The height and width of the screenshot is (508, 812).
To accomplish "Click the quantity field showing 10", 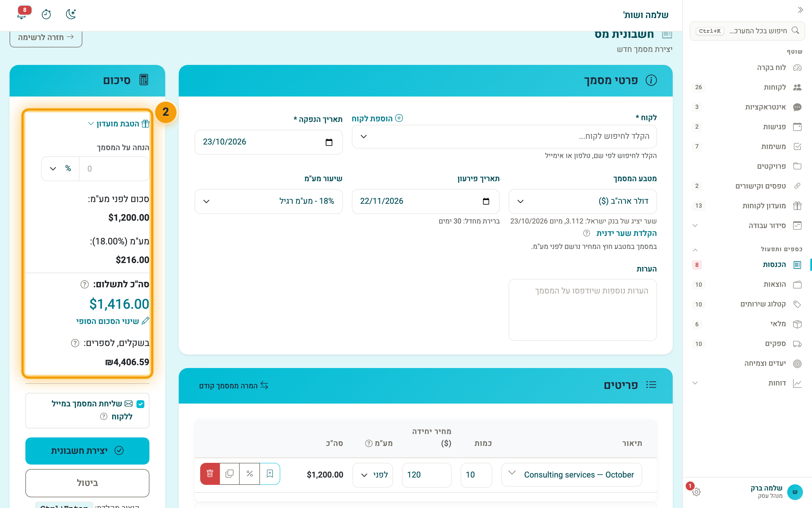I will pos(476,475).
